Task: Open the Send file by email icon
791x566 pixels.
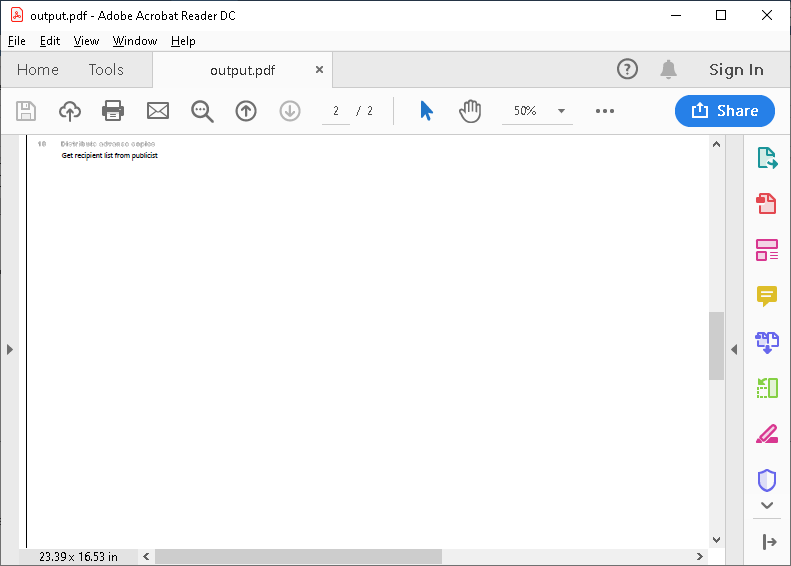Action: [x=158, y=111]
